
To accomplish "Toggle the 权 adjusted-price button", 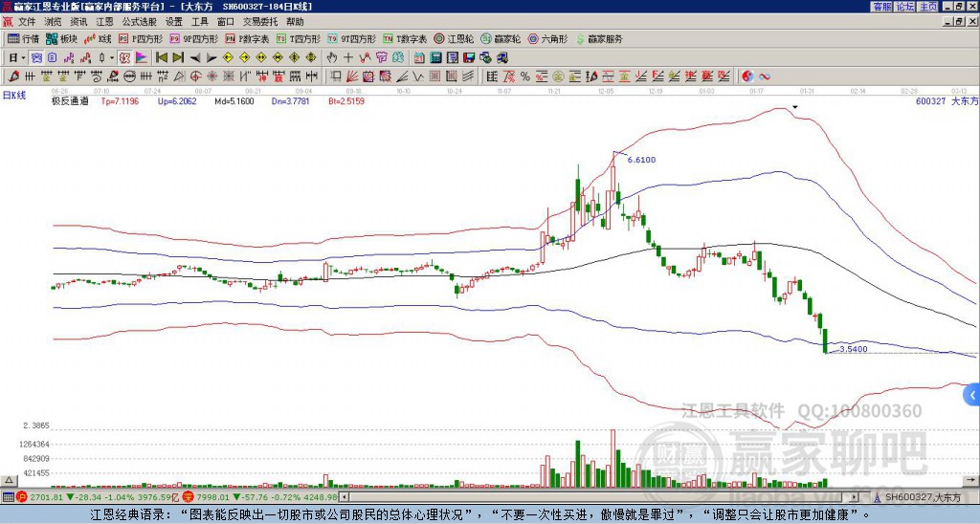I will click(x=124, y=58).
